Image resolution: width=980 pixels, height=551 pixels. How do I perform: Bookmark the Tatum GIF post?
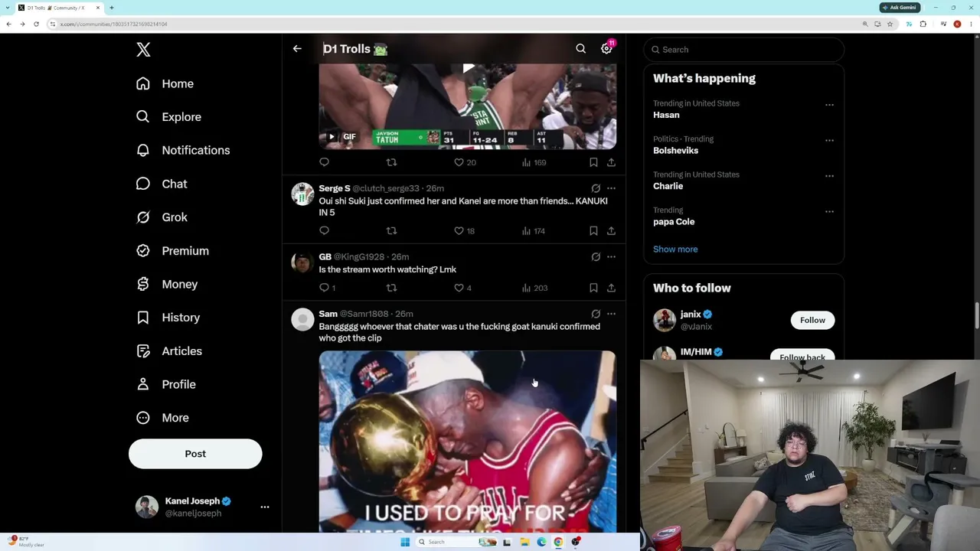pos(593,162)
